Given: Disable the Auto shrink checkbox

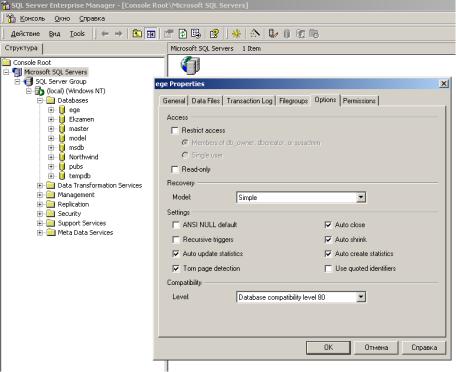Looking at the screenshot, I should point(328,240).
